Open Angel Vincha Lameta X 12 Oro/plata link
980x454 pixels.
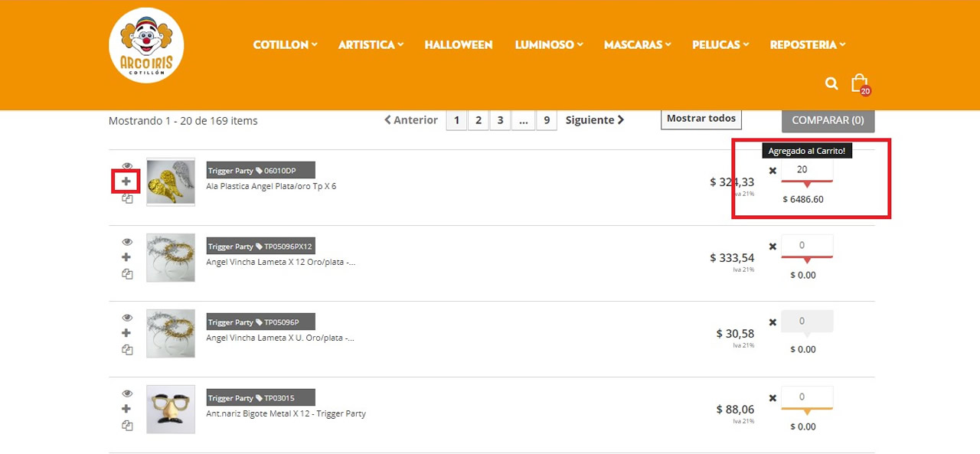tap(280, 262)
